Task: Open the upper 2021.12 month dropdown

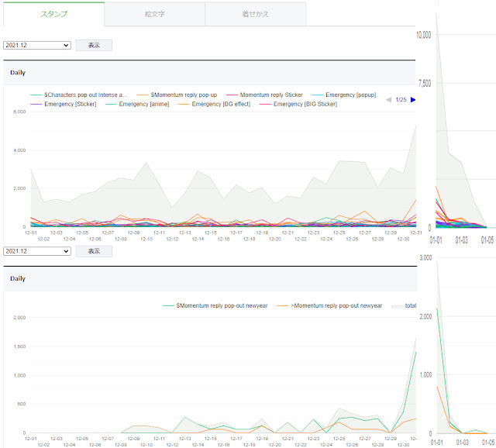Action: pos(37,45)
